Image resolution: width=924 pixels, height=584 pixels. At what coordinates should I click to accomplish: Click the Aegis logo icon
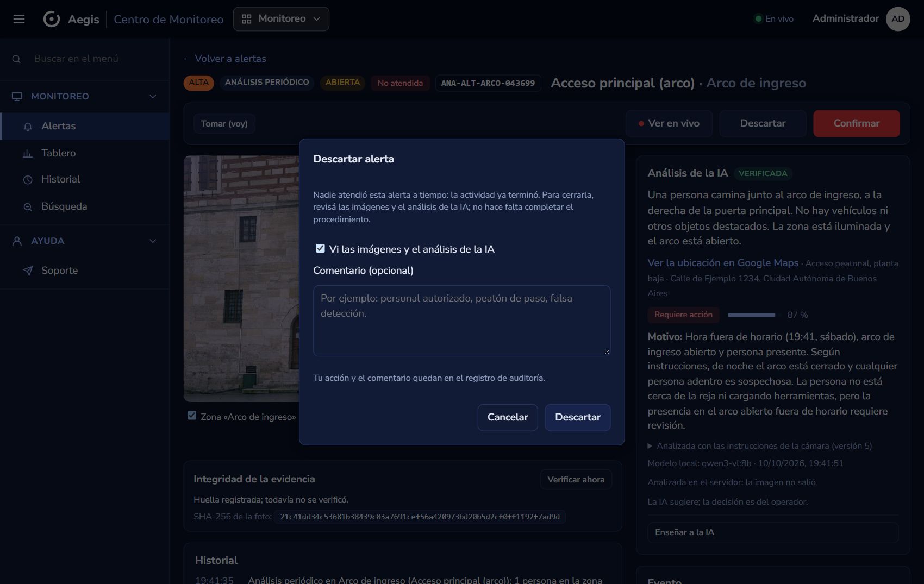pos(52,19)
